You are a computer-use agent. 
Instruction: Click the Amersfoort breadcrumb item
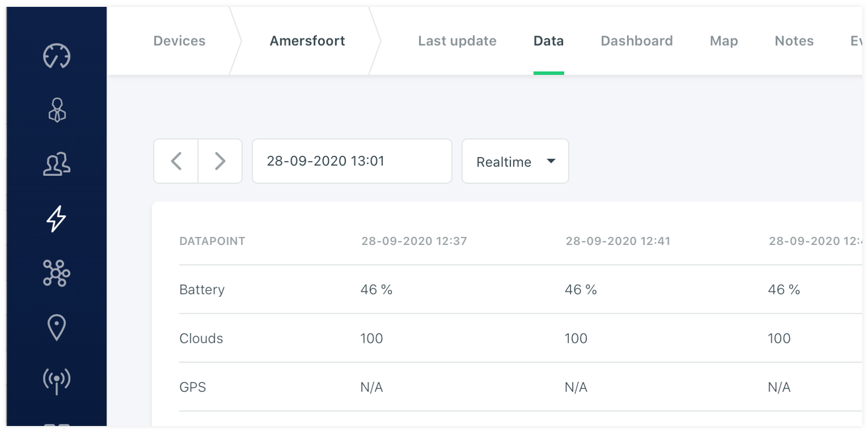point(307,41)
